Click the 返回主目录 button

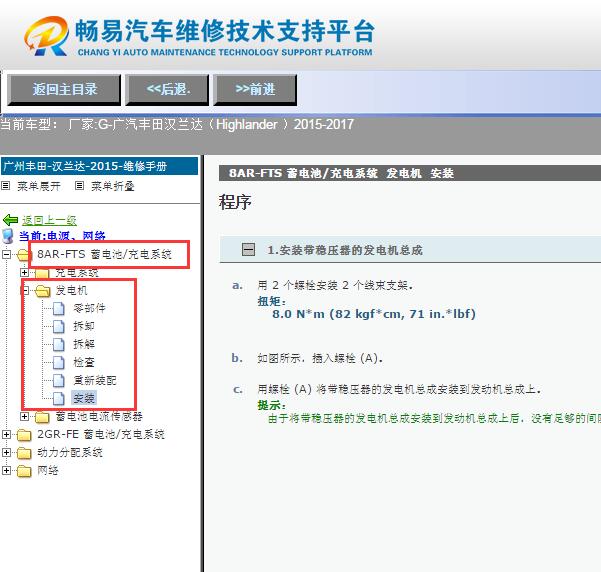pyautogui.click(x=64, y=90)
